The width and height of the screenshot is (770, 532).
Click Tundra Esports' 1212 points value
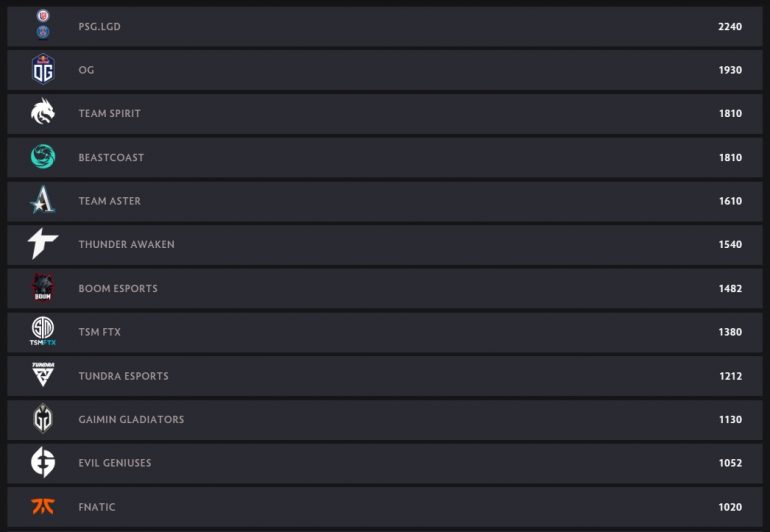730,376
